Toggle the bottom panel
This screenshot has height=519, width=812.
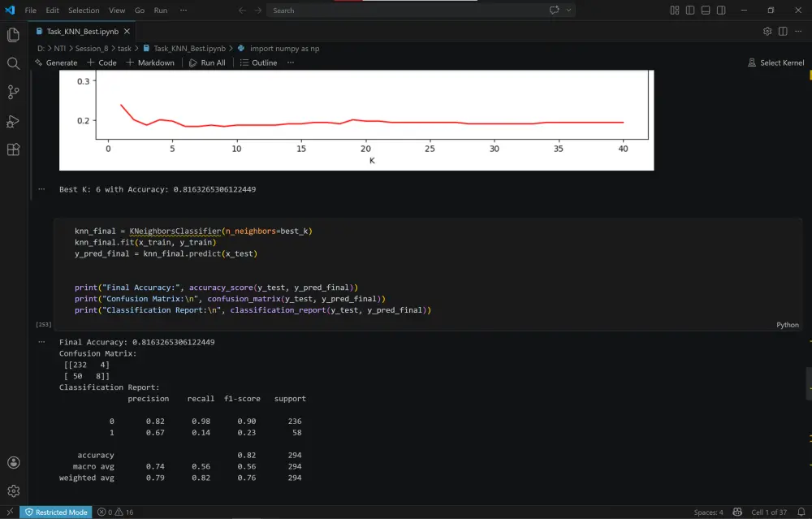(706, 10)
